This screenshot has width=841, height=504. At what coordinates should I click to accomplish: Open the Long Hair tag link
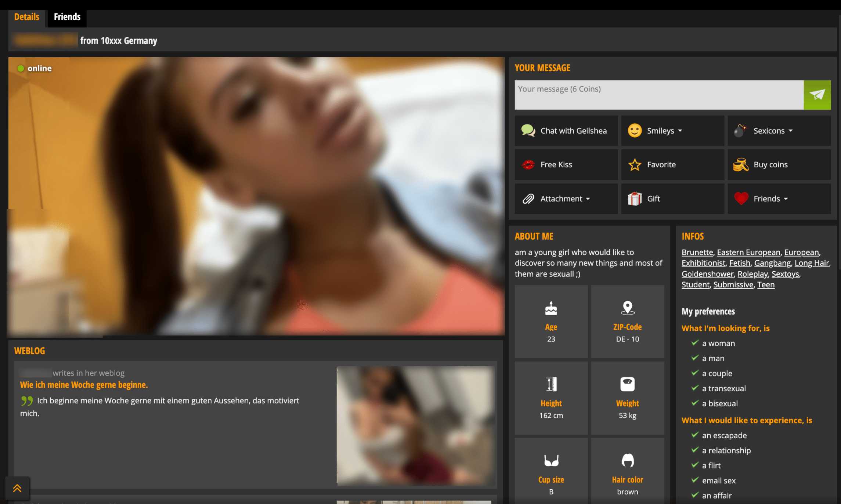(x=812, y=263)
